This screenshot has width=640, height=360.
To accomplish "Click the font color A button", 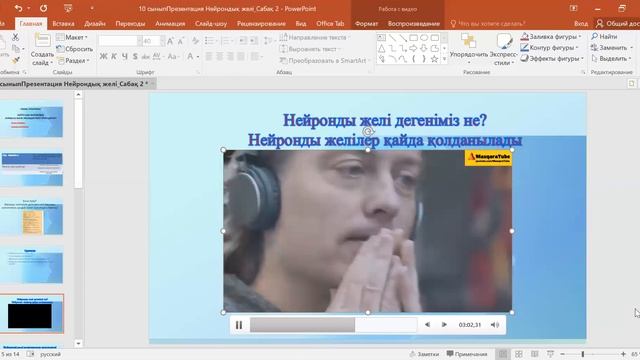I will pyautogui.click(x=190, y=56).
